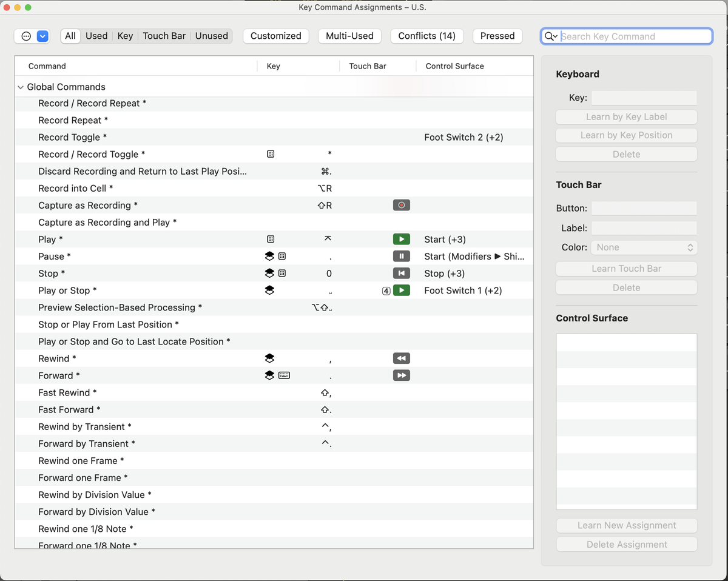Enable the Used filter
The height and width of the screenshot is (581, 728).
(96, 36)
